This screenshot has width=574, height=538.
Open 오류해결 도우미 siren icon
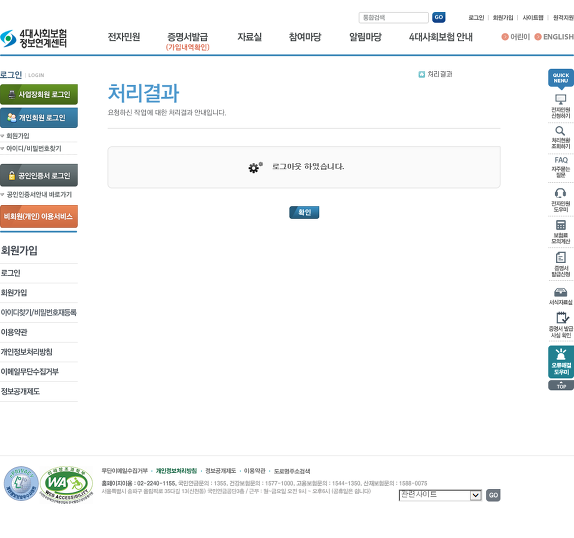[561, 362]
